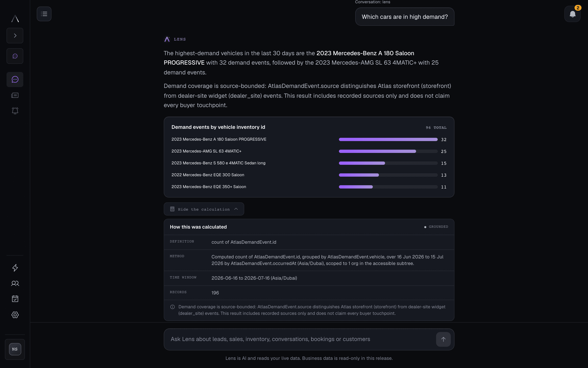
Task: Select row 2023 Mercedes-Benz S 580 e 4MATIC Sedan long
Action: pos(309,163)
